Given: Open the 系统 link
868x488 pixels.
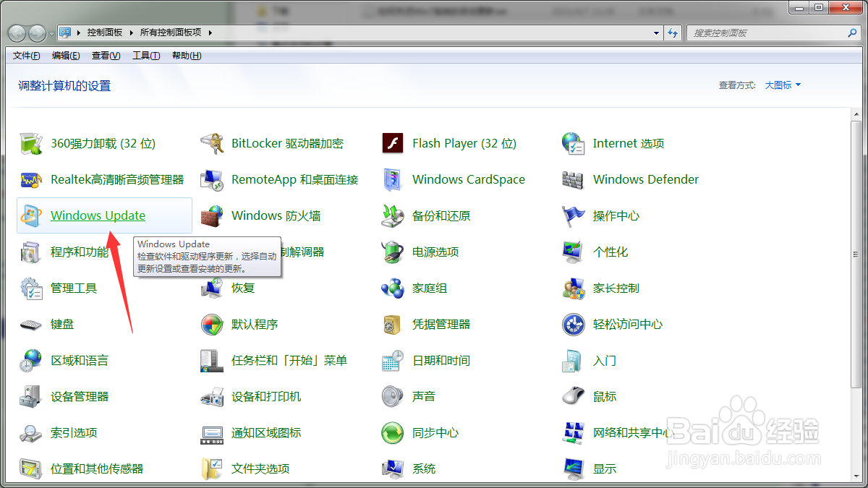Looking at the screenshot, I should [424, 468].
